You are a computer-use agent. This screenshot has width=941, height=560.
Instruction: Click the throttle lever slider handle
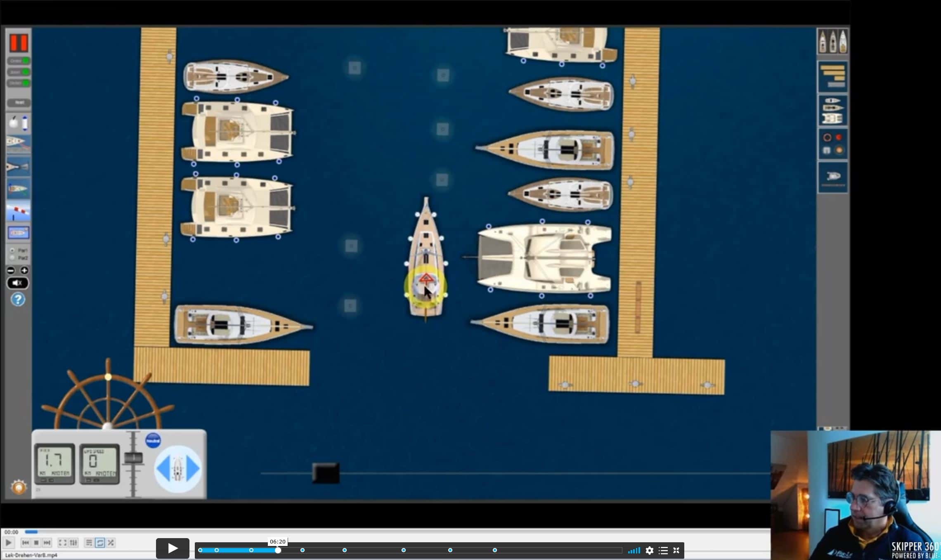[133, 458]
